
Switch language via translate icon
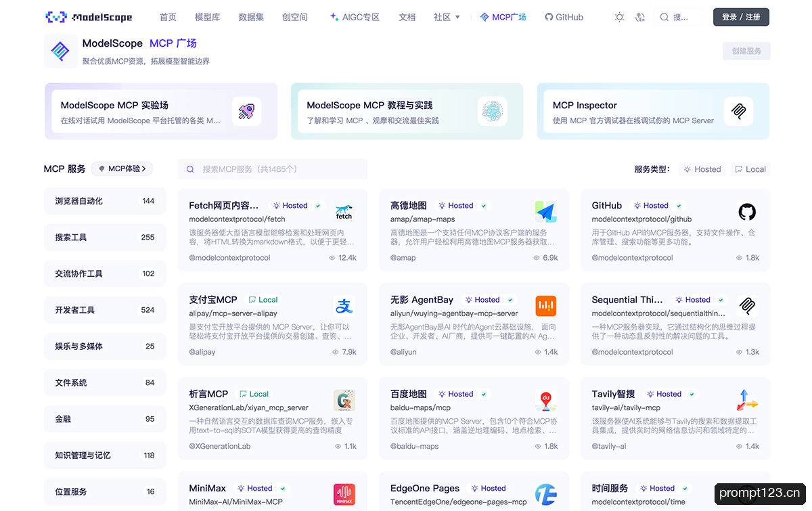click(640, 17)
